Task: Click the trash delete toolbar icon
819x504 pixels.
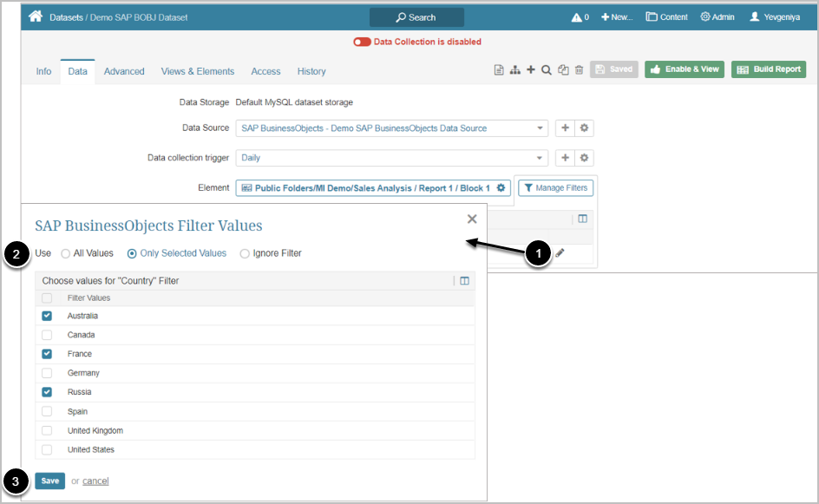Action: click(x=579, y=69)
